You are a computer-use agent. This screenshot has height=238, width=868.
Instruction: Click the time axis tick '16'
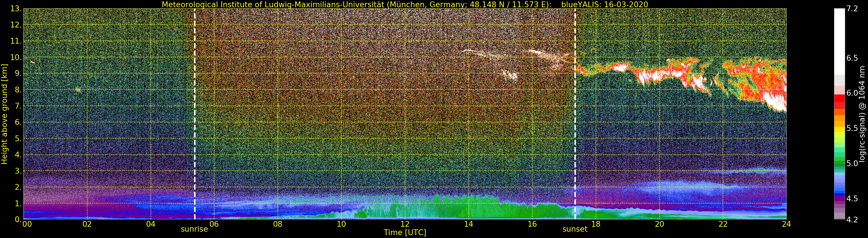click(x=532, y=224)
